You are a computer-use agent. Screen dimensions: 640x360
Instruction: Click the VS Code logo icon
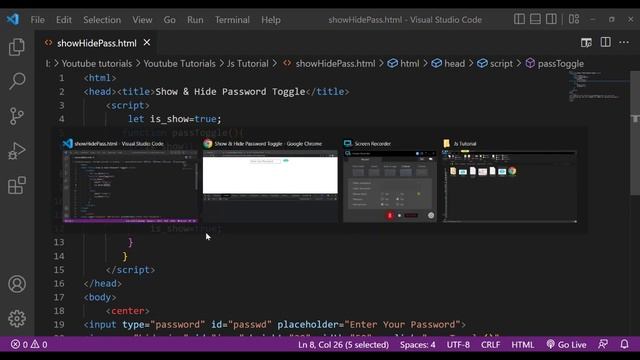tap(13, 19)
